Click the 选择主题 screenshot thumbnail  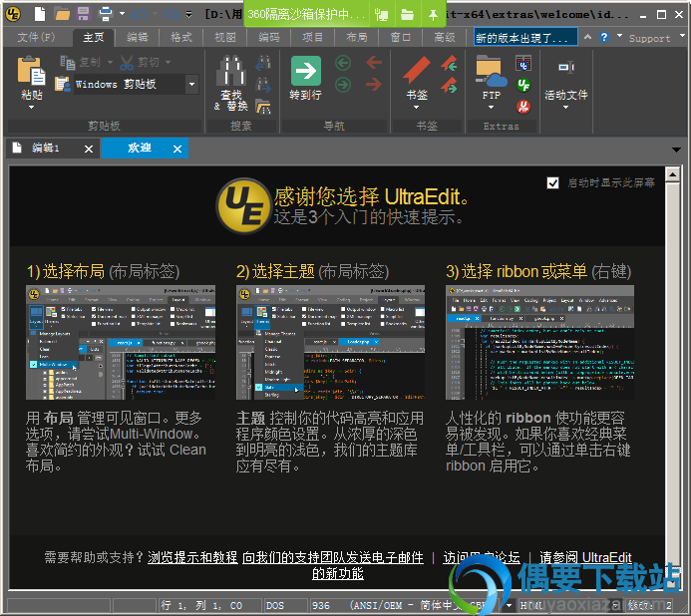pos(330,343)
